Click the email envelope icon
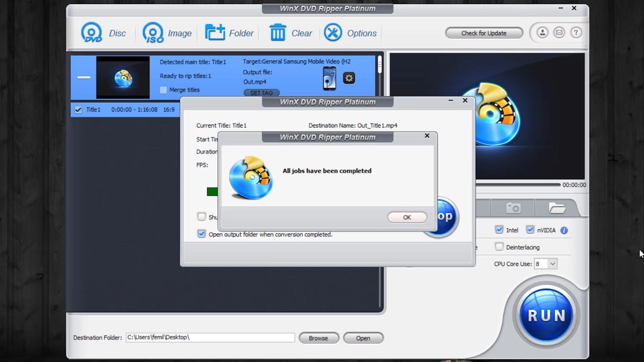644x362 pixels. point(559,33)
